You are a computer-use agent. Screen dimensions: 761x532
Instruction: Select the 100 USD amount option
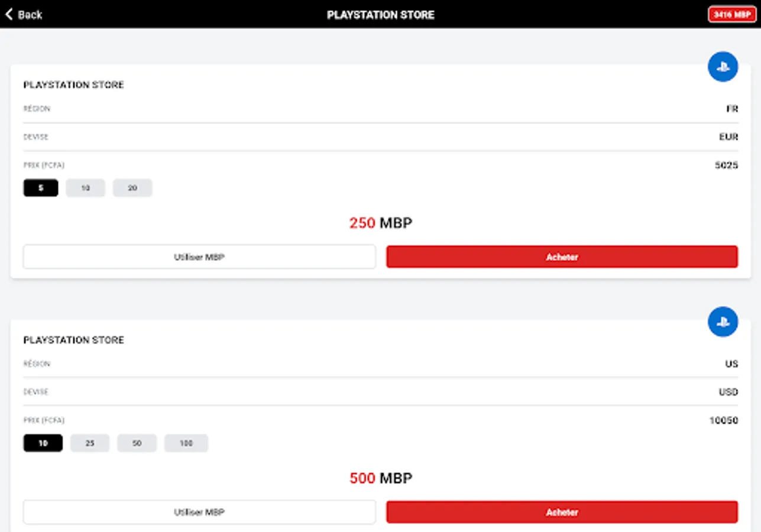pyautogui.click(x=186, y=443)
